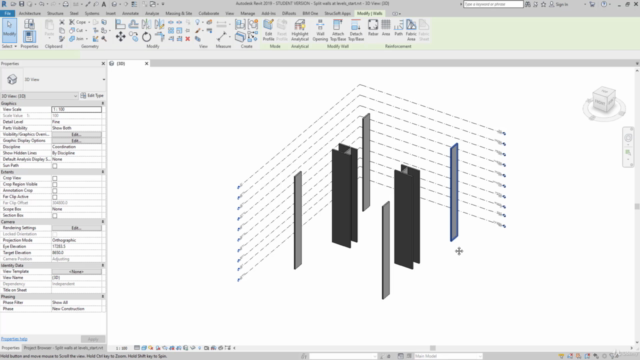Select the Rebar reinforcement tool

click(x=373, y=27)
